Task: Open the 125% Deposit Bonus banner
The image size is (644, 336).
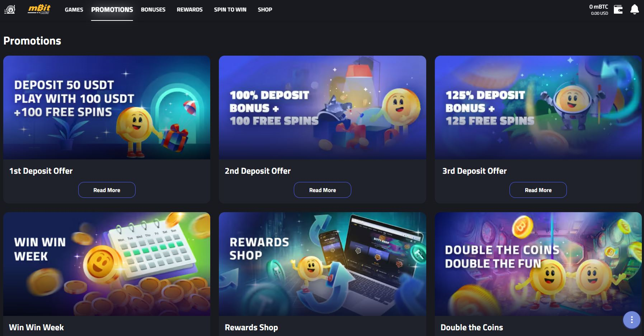Action: click(538, 107)
